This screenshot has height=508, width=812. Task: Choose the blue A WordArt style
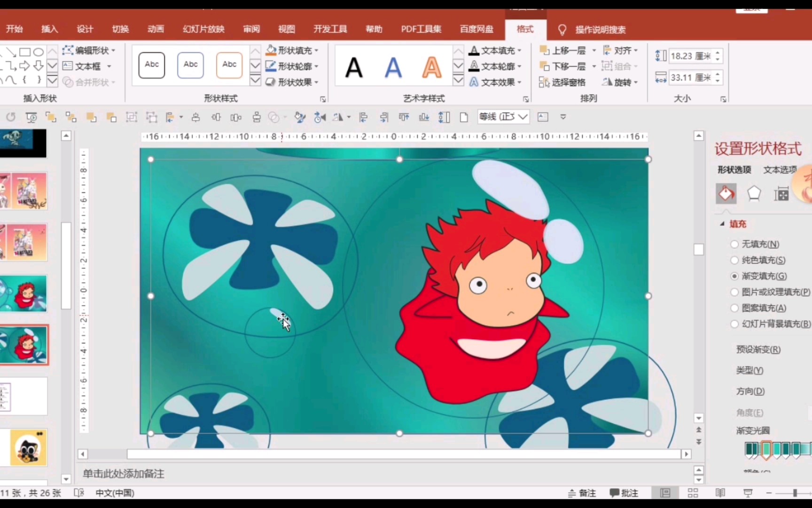coord(393,67)
